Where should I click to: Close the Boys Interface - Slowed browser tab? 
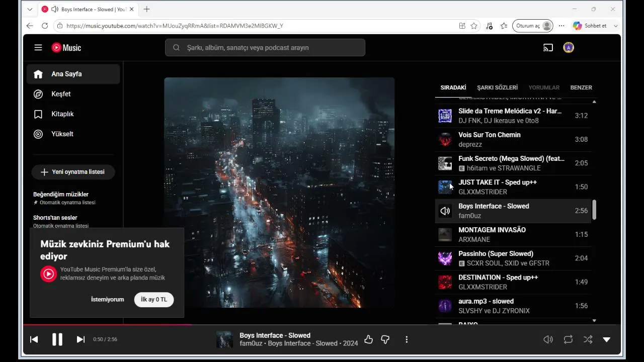pos(132,9)
